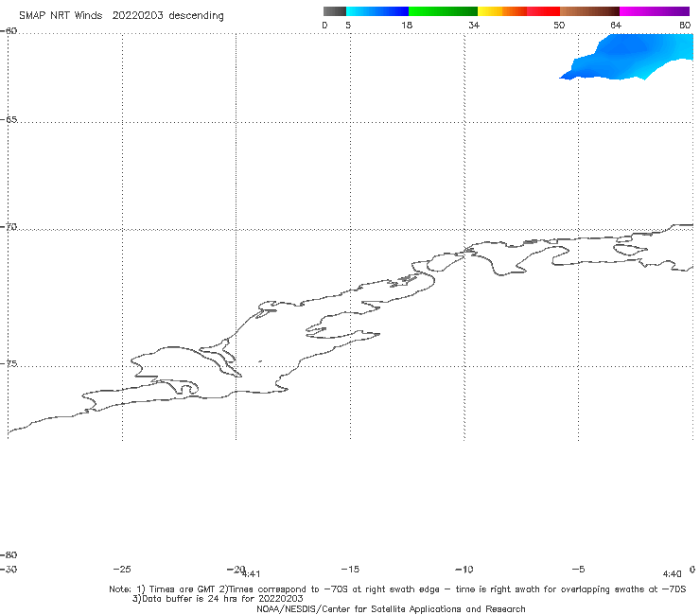
Task: Pick the green segment of the color bar
Action: coord(443,11)
